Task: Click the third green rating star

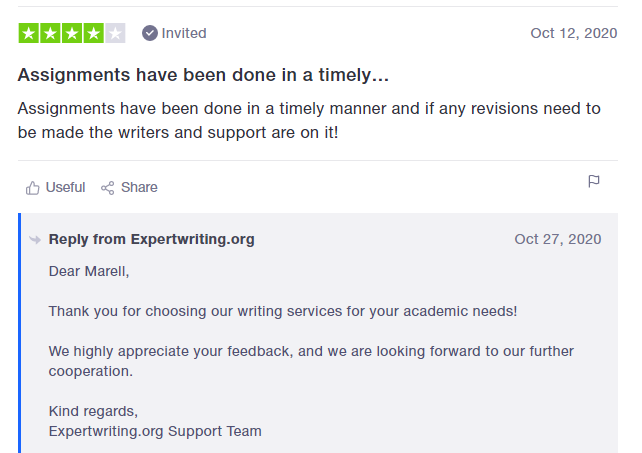Action: pos(72,33)
